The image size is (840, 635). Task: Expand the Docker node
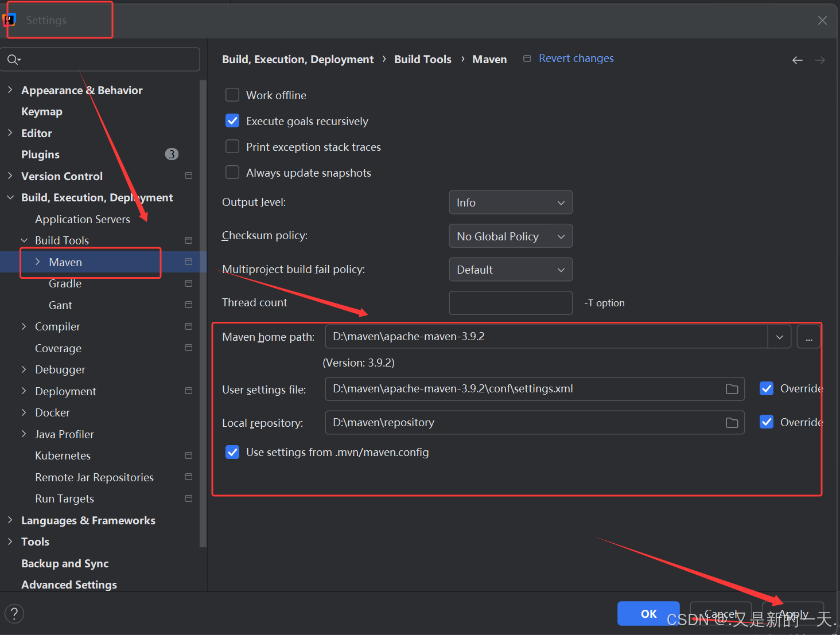tap(24, 412)
